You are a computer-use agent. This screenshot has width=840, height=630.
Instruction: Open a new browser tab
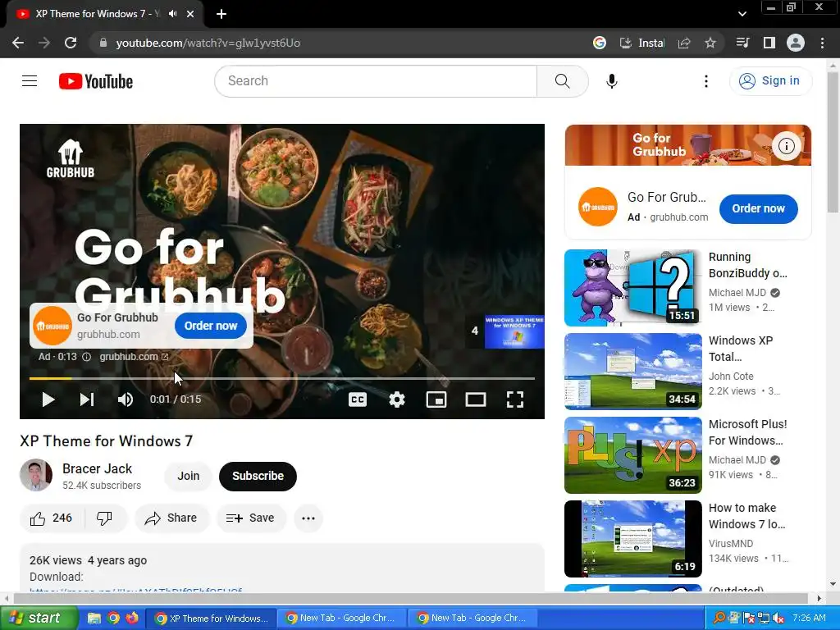coord(221,14)
